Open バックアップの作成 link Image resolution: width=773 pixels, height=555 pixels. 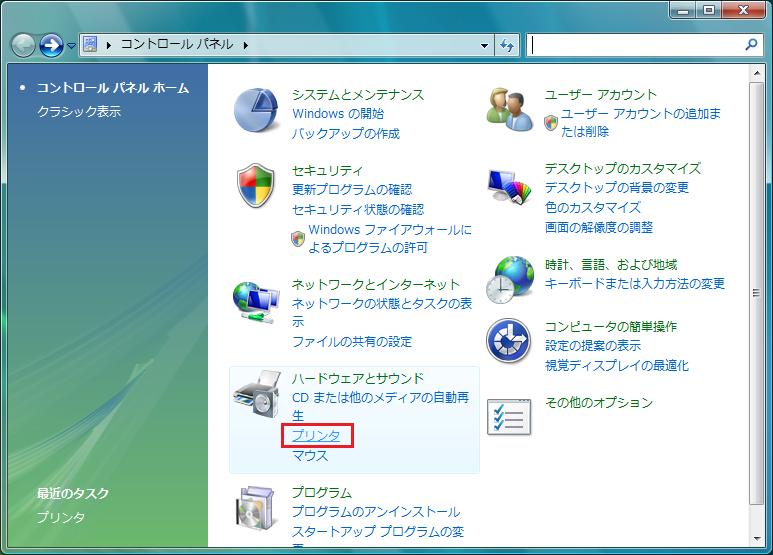pos(346,134)
